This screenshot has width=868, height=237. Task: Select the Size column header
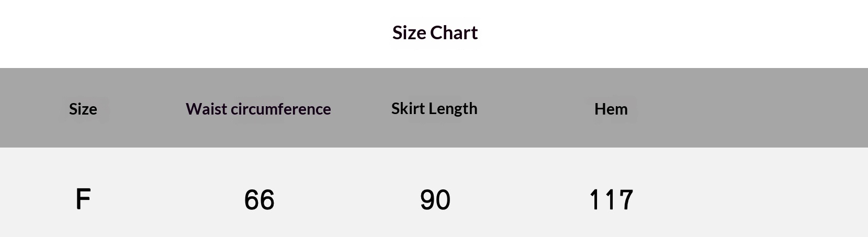83,109
